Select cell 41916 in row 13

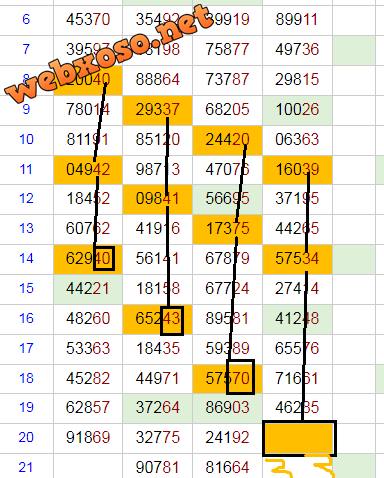[x=158, y=229]
